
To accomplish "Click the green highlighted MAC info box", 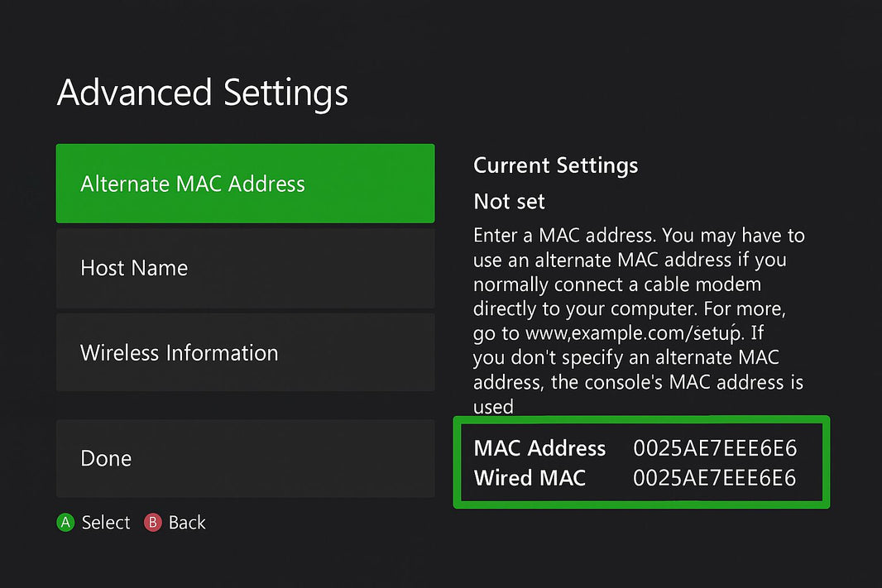I will (x=641, y=462).
